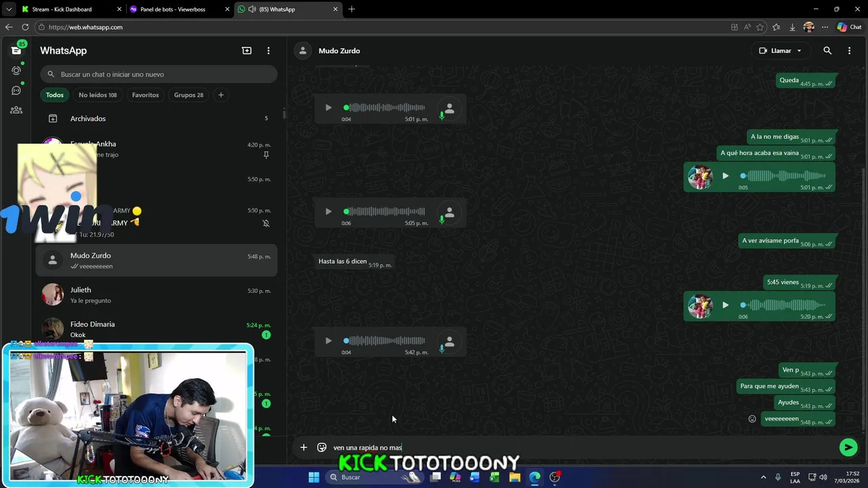The height and width of the screenshot is (488, 868).
Task: Play the 5:42 p. m. received voice note
Action: tap(328, 341)
